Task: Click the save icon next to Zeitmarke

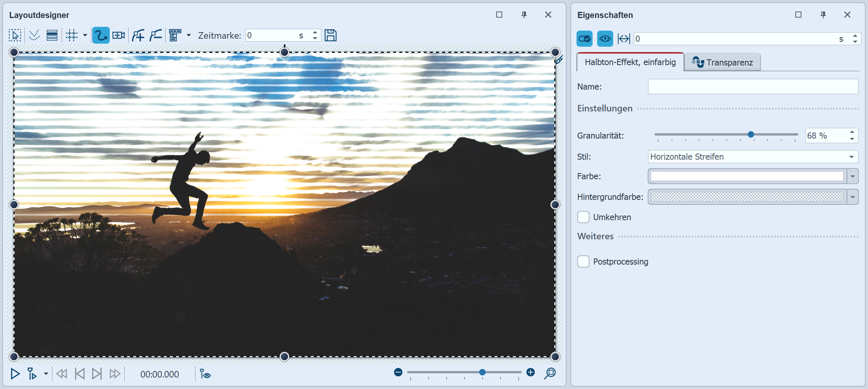Action: (331, 36)
